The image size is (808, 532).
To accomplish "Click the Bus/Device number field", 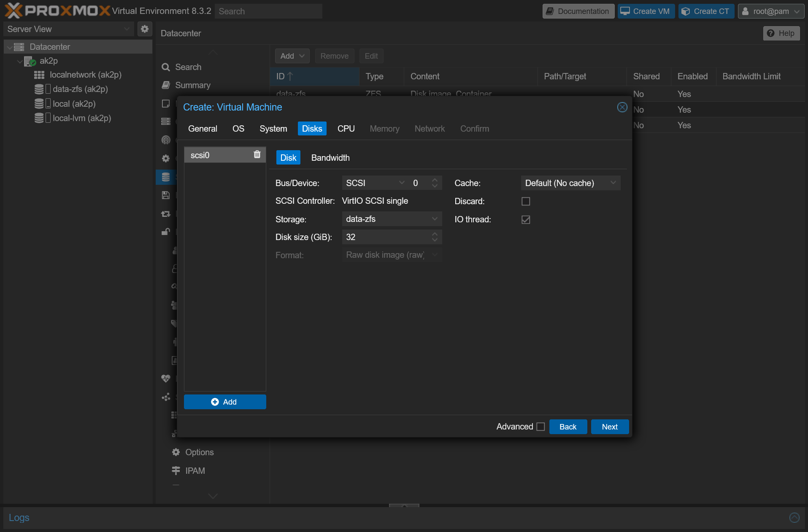I will 419,183.
